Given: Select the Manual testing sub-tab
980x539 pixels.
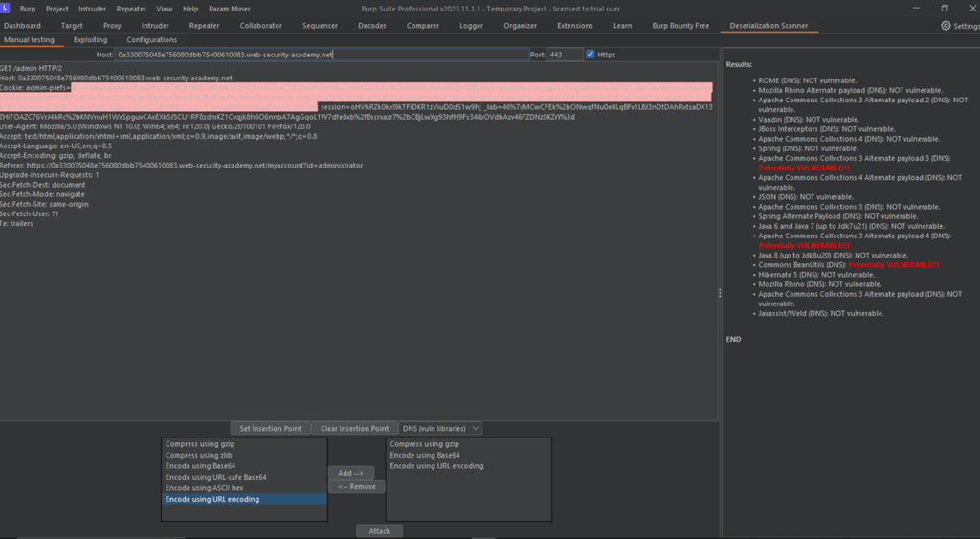Looking at the screenshot, I should (29, 40).
